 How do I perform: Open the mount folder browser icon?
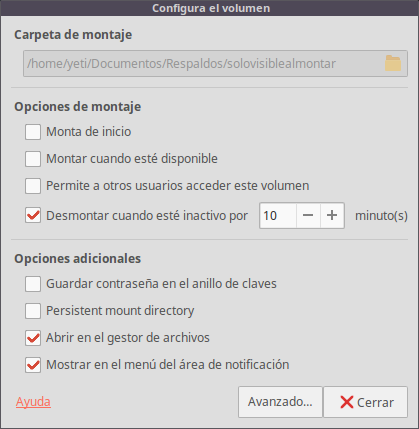(393, 63)
